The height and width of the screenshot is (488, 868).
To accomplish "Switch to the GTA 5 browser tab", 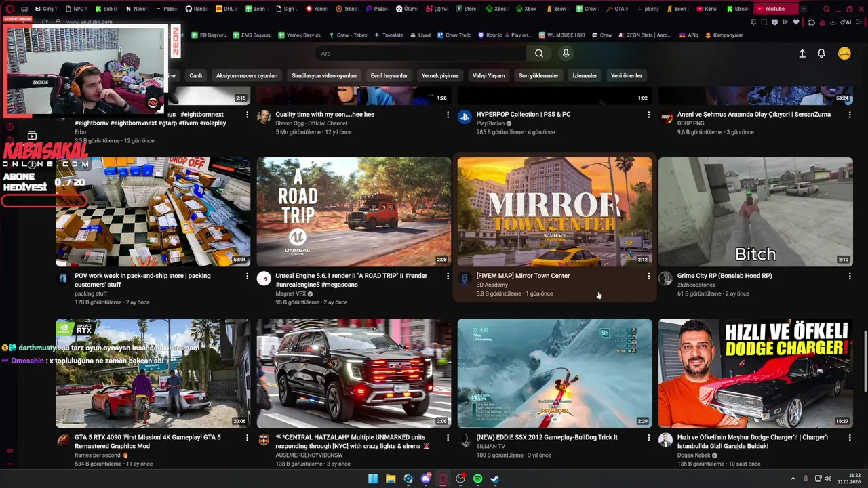I will click(x=617, y=9).
